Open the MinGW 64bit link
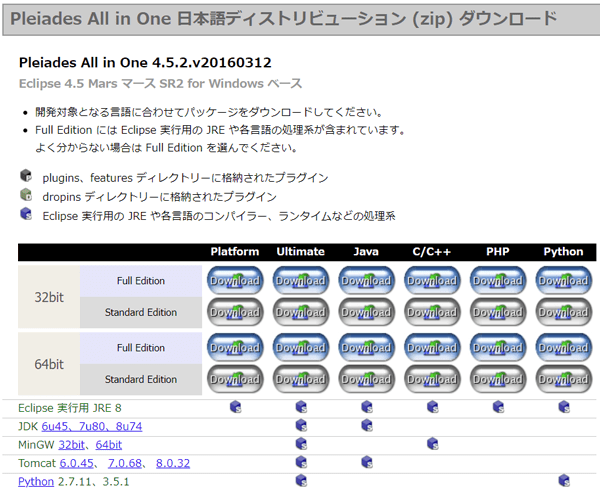Image resolution: width=600 pixels, height=491 pixels. coord(109,445)
